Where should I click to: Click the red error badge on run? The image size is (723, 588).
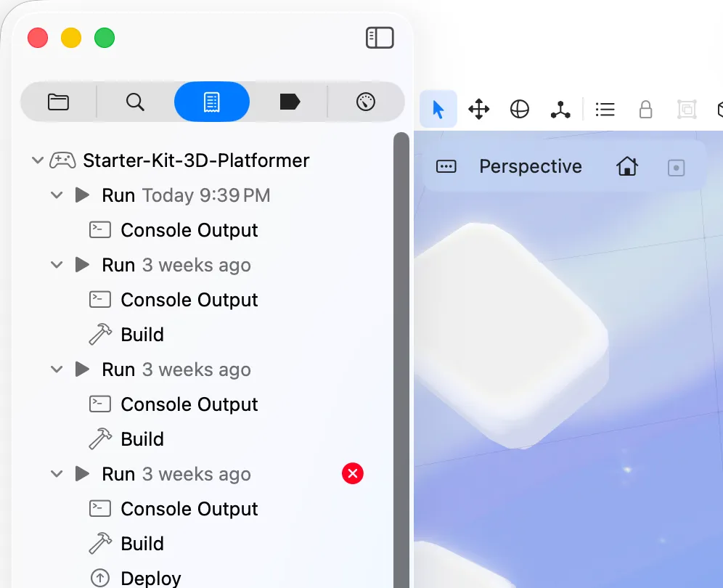coord(353,473)
